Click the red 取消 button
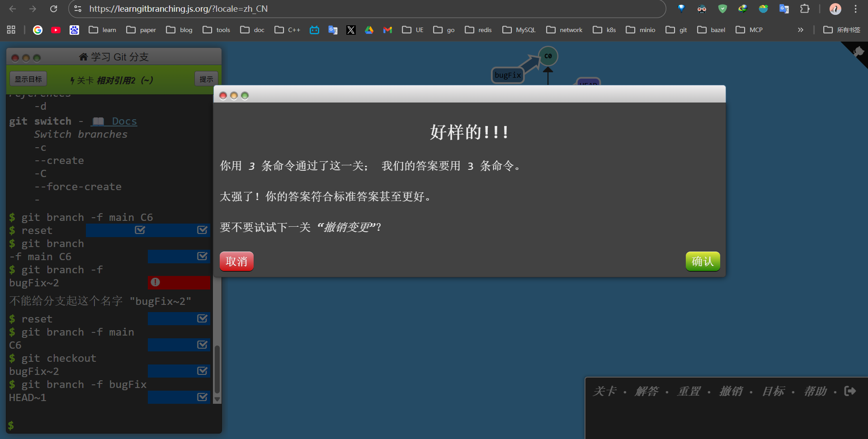 (236, 261)
